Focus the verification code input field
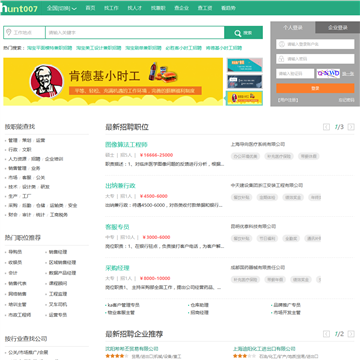The image size is (360, 360). point(295,73)
